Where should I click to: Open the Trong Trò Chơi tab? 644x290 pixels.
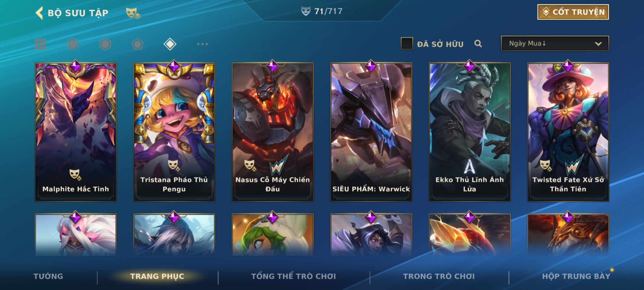pyautogui.click(x=439, y=276)
